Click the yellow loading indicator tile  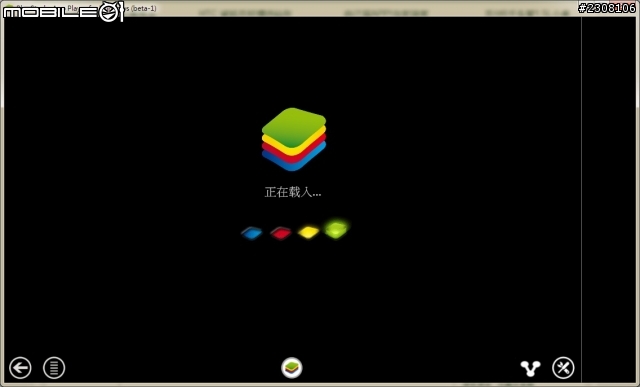click(x=309, y=232)
